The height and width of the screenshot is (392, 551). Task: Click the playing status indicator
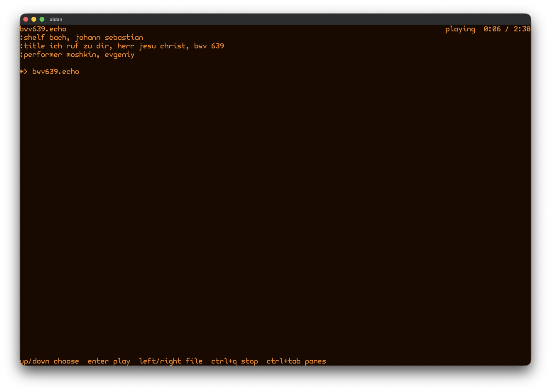(460, 29)
